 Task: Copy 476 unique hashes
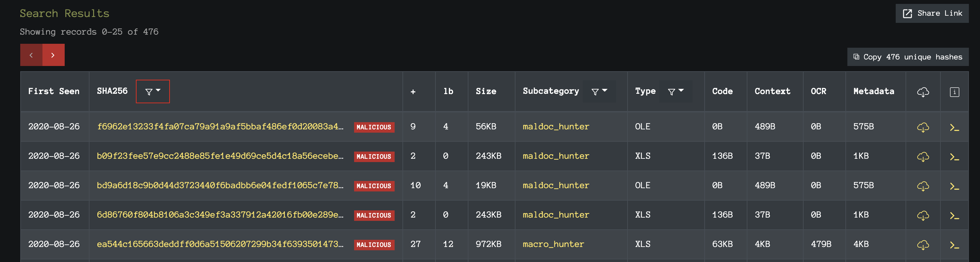[x=907, y=57]
